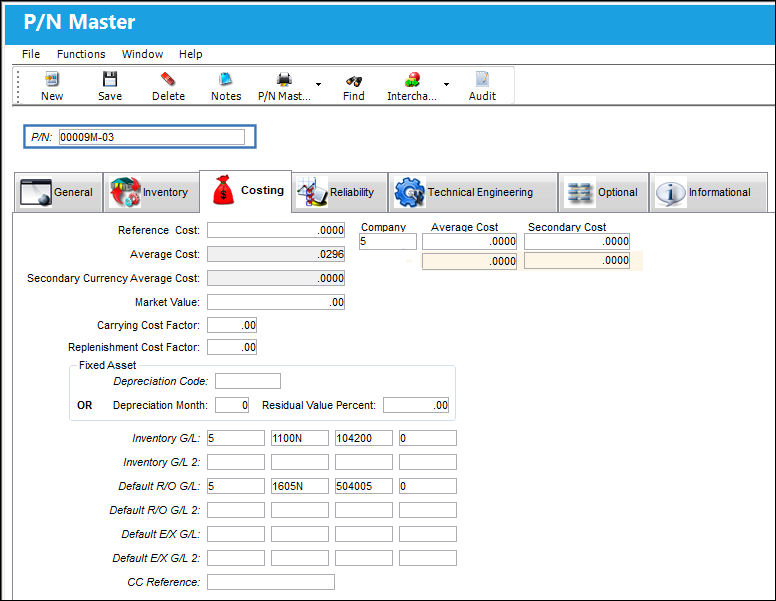Image resolution: width=776 pixels, height=601 pixels.
Task: Select the Costing tab
Action: (245, 191)
